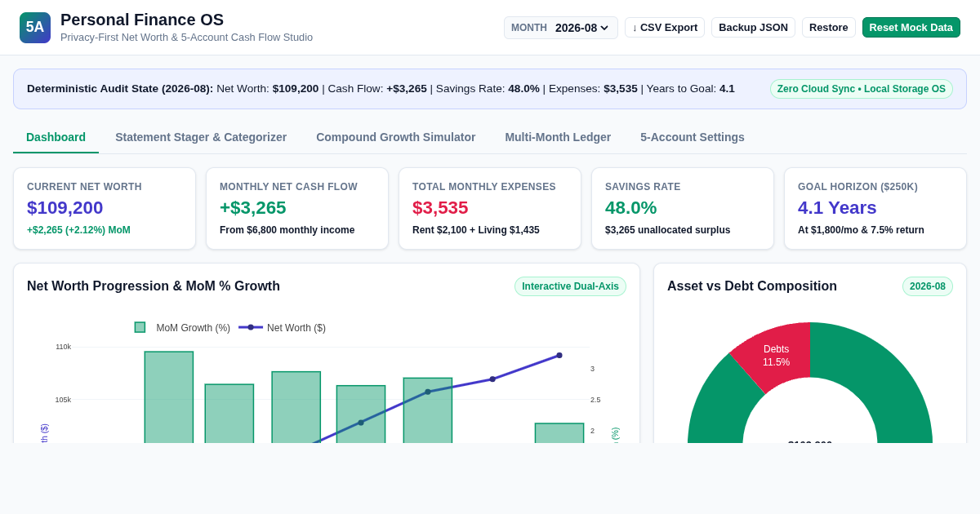Select the Dashboard tab
The height and width of the screenshot is (514, 980).
(56, 137)
